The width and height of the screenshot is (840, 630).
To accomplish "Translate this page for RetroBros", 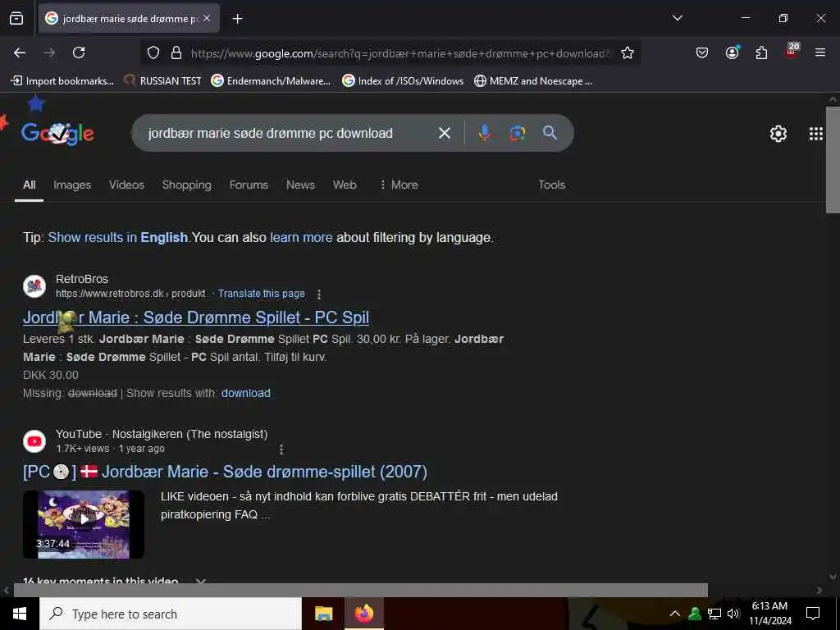I will pyautogui.click(x=261, y=294).
